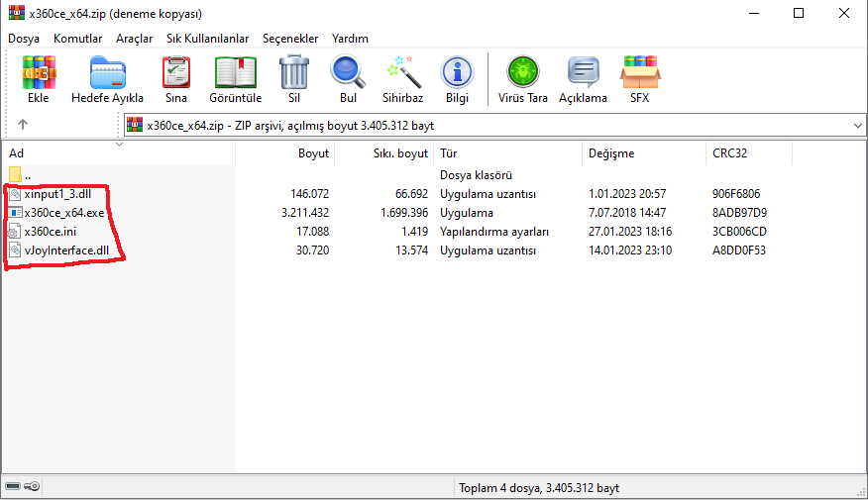Expand the archive path dropdown arrow
The height and width of the screenshot is (500, 868).
coord(857,126)
